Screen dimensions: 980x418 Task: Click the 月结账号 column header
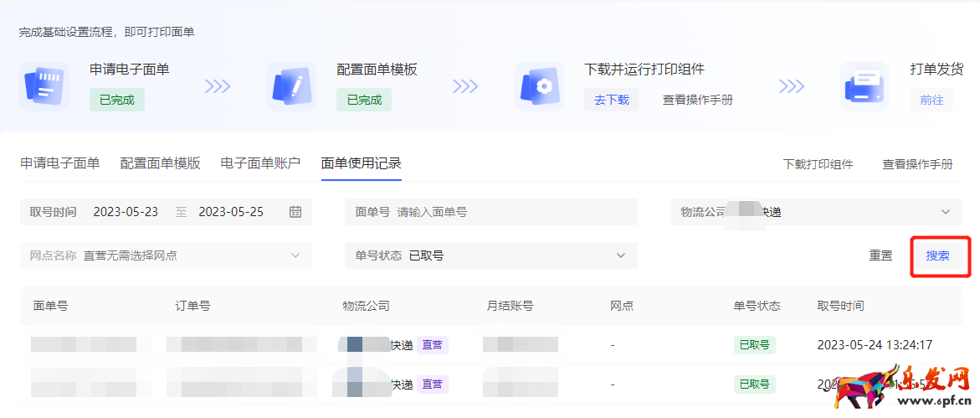pos(510,307)
